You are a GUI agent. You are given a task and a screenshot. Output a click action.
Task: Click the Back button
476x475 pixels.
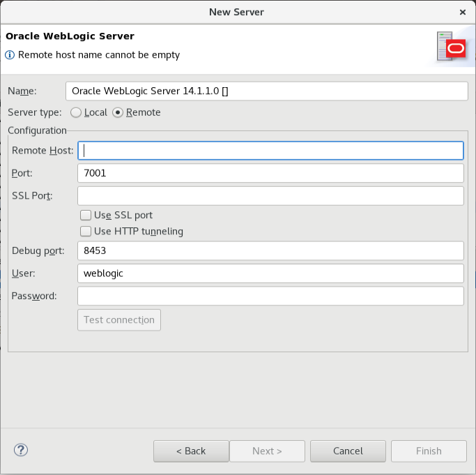coord(191,451)
